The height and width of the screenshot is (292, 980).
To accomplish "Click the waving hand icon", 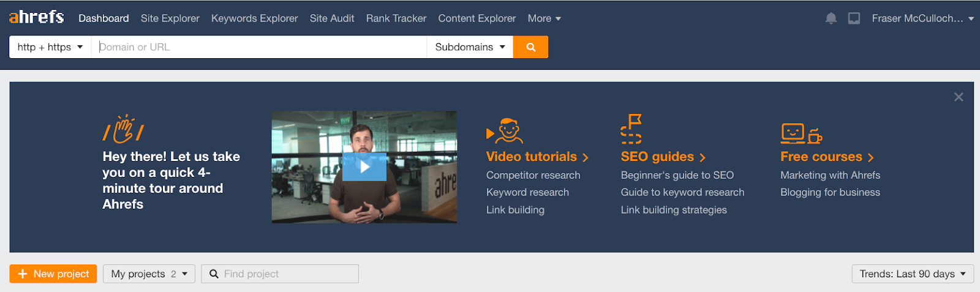I will pos(124,129).
